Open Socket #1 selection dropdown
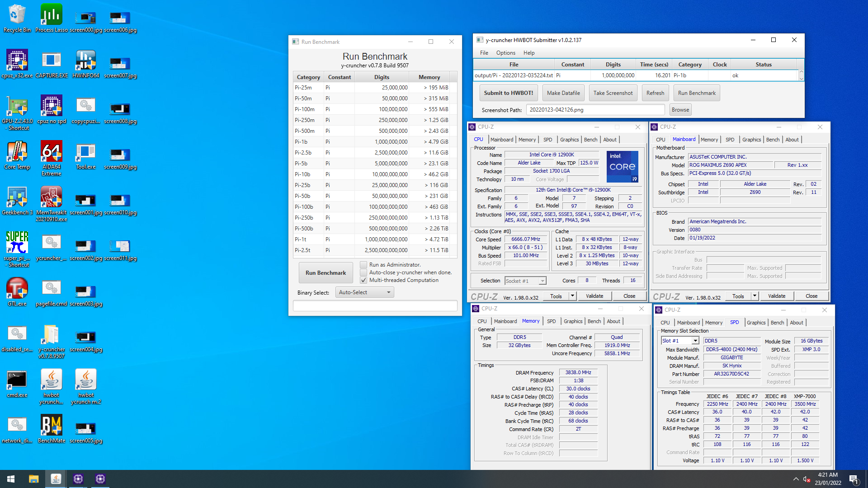The image size is (868, 488). click(525, 281)
